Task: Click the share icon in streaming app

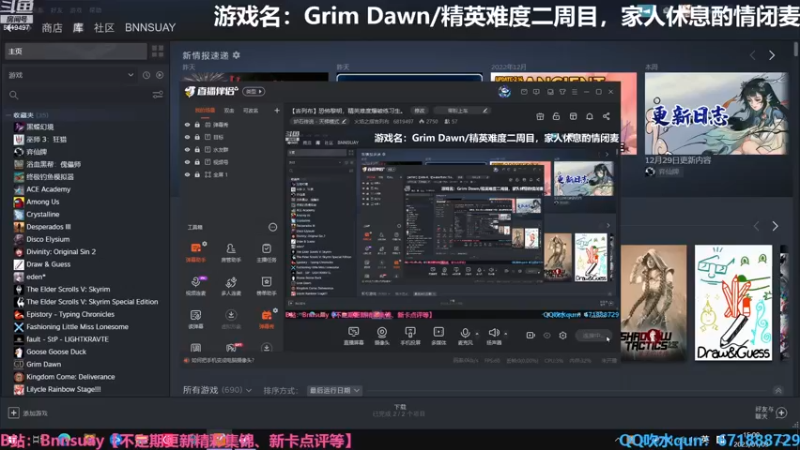Action: [606, 116]
